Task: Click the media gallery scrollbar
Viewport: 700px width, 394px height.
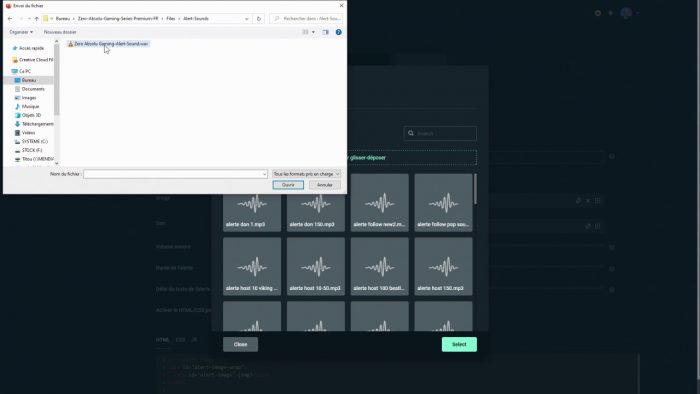Action: (475, 189)
